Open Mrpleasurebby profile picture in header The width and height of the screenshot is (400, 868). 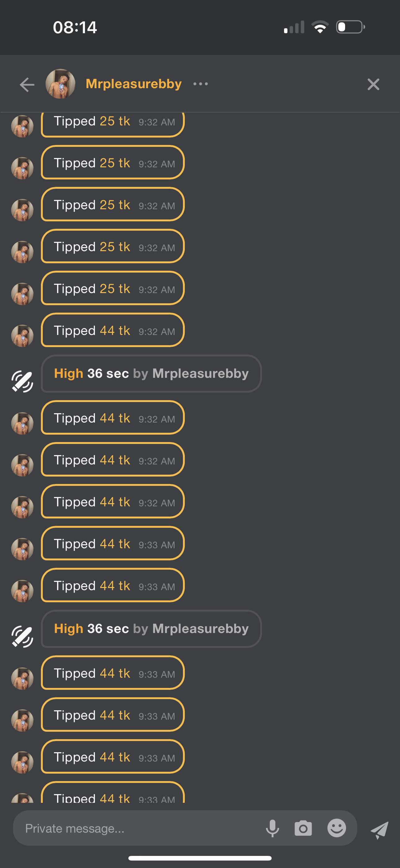[60, 84]
